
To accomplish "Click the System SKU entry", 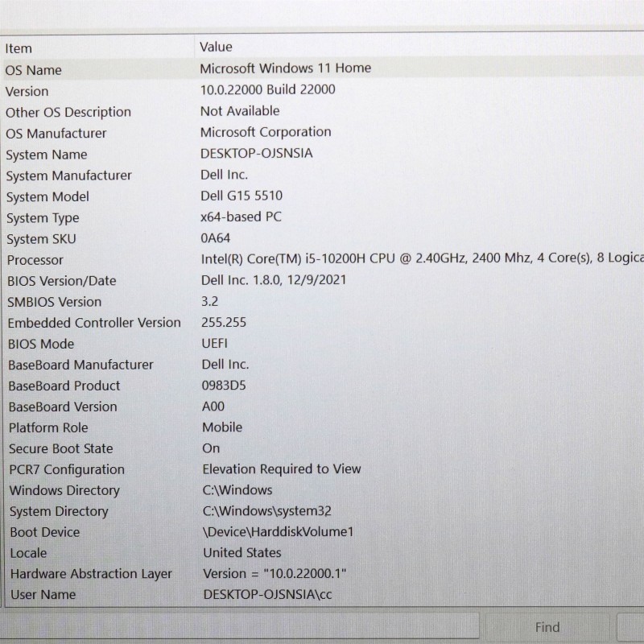I will coord(41,239).
